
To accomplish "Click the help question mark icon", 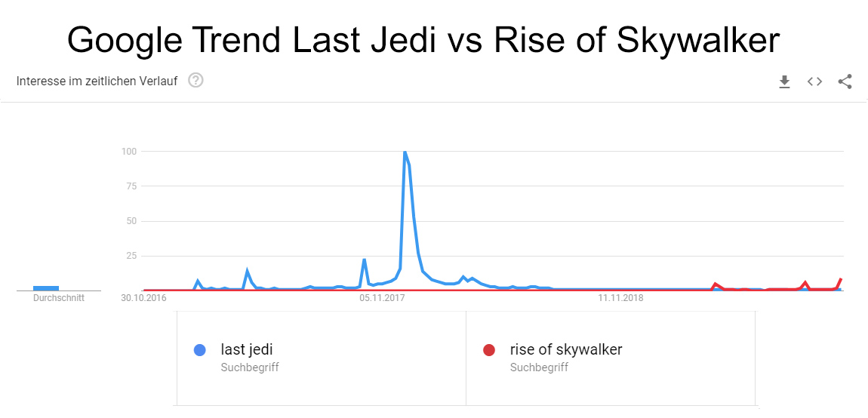I will pos(195,81).
